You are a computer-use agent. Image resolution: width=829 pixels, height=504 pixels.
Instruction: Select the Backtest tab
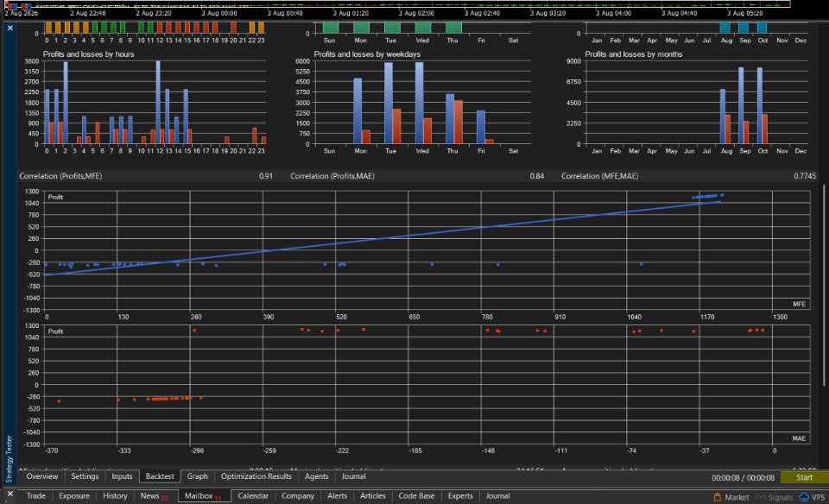tap(160, 476)
